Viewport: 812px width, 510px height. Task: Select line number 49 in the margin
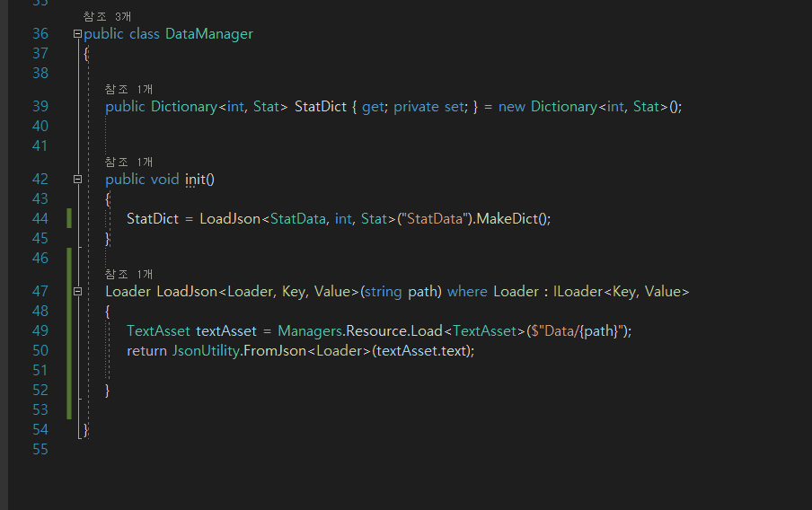pyautogui.click(x=40, y=330)
